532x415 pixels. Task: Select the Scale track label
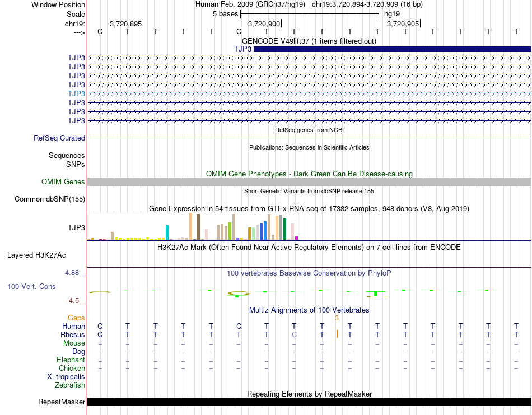point(76,14)
